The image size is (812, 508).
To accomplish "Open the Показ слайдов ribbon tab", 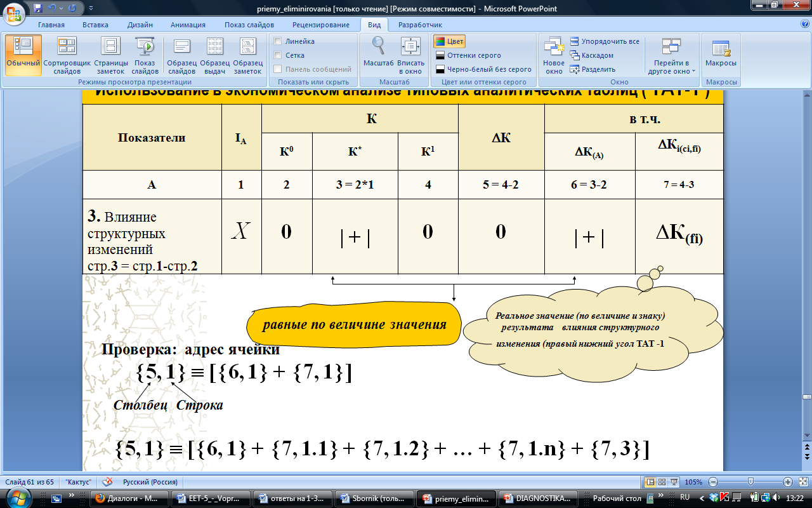I will tap(249, 25).
